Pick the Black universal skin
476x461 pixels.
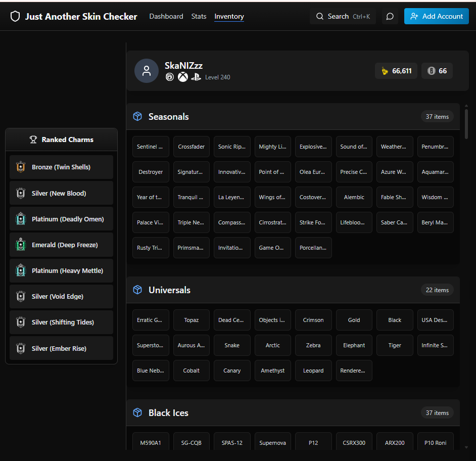(395, 320)
